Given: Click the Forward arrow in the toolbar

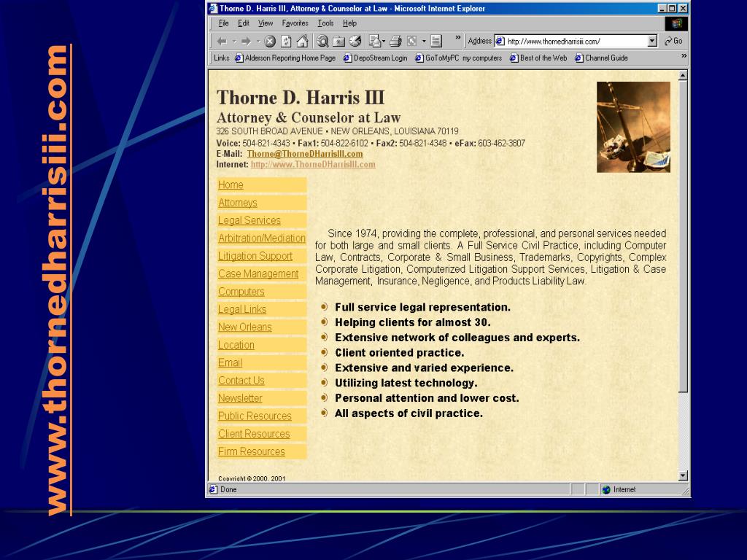Looking at the screenshot, I should point(246,42).
